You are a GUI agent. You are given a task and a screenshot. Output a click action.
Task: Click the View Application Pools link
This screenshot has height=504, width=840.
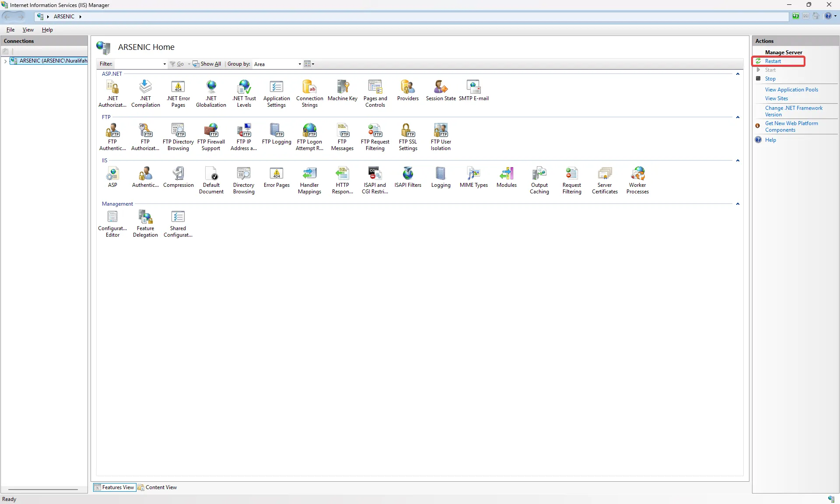[x=791, y=90]
